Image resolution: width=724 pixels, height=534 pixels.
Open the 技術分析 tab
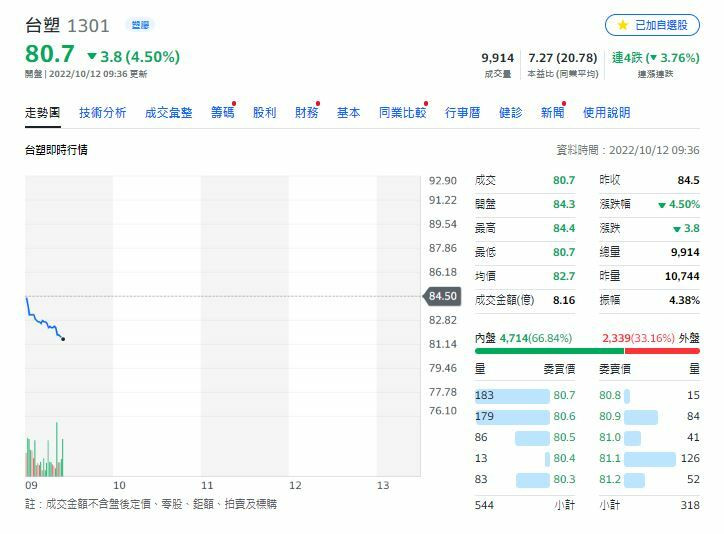point(103,113)
